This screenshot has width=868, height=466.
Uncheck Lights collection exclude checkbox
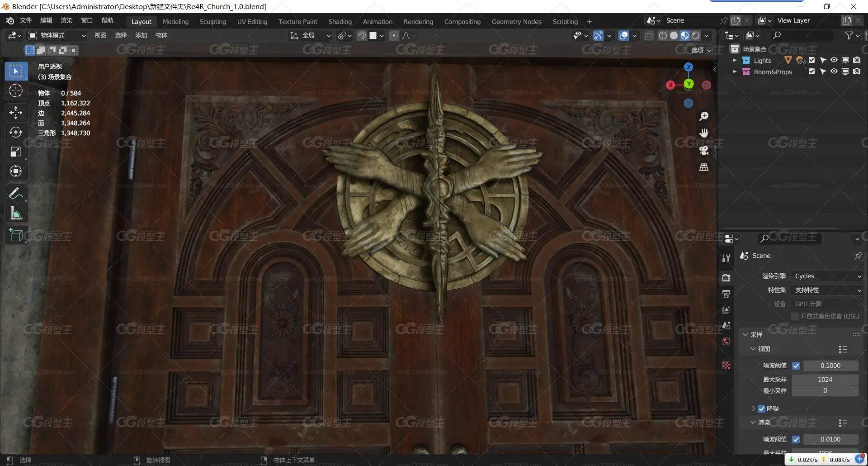(x=811, y=60)
